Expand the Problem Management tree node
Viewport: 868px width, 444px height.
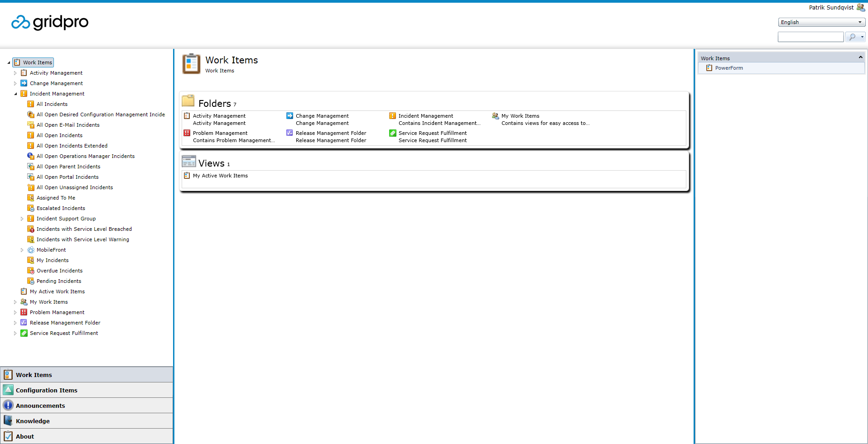point(15,312)
